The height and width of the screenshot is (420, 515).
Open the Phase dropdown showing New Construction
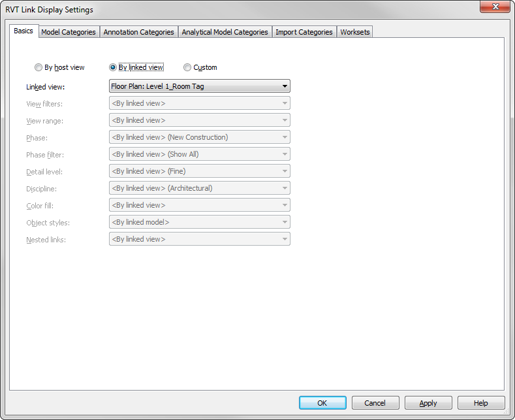point(199,137)
